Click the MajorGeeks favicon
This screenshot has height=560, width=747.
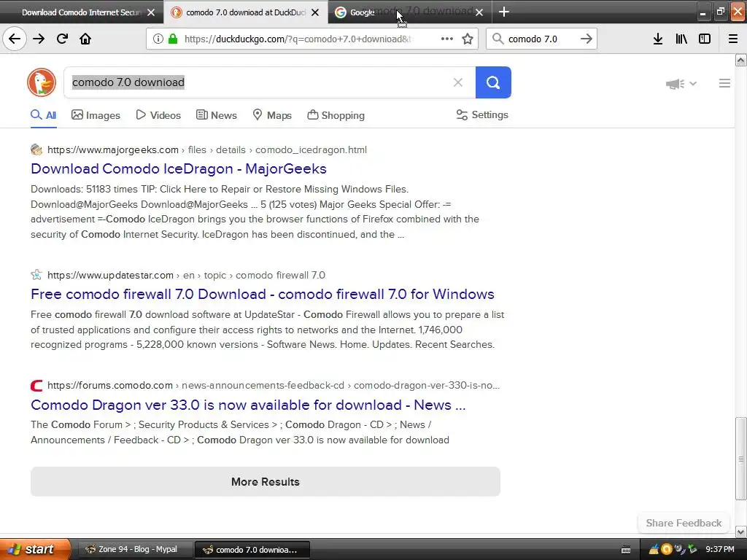[36, 150]
